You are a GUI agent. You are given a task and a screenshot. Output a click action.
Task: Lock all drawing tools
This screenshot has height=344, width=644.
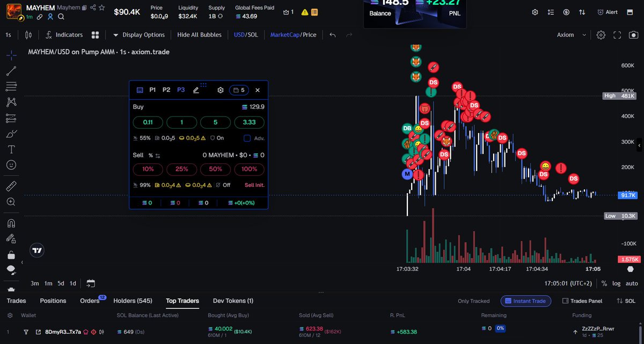pyautogui.click(x=11, y=254)
